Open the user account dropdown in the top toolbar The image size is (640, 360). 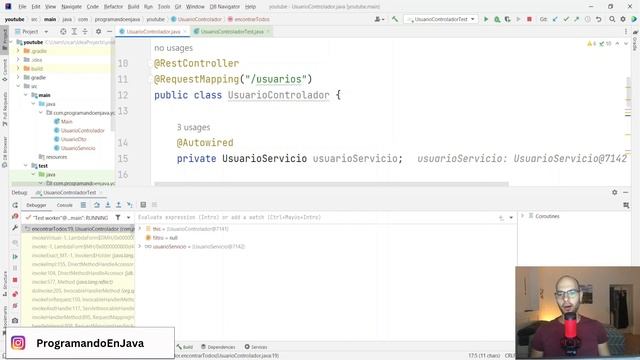point(379,19)
